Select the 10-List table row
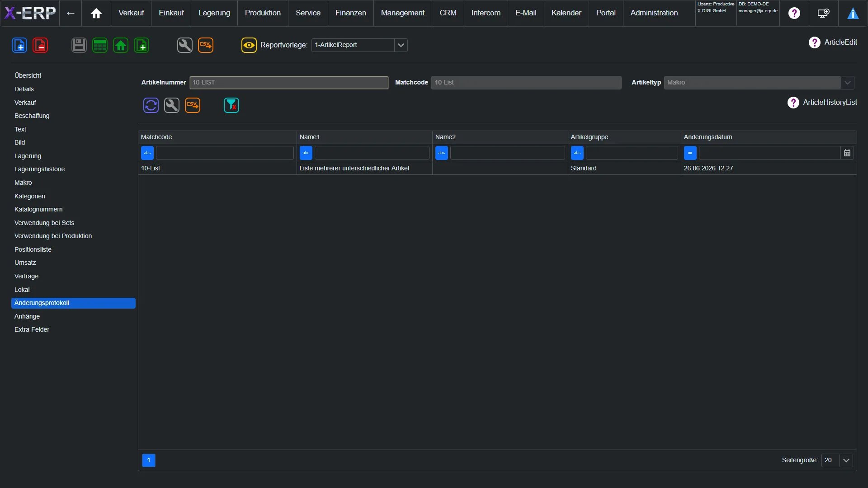This screenshot has width=868, height=488. coord(497,169)
